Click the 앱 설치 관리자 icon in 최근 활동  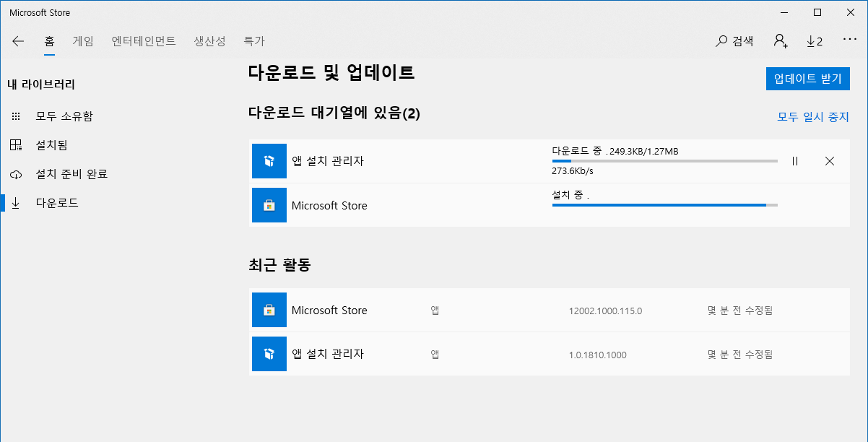(x=269, y=354)
